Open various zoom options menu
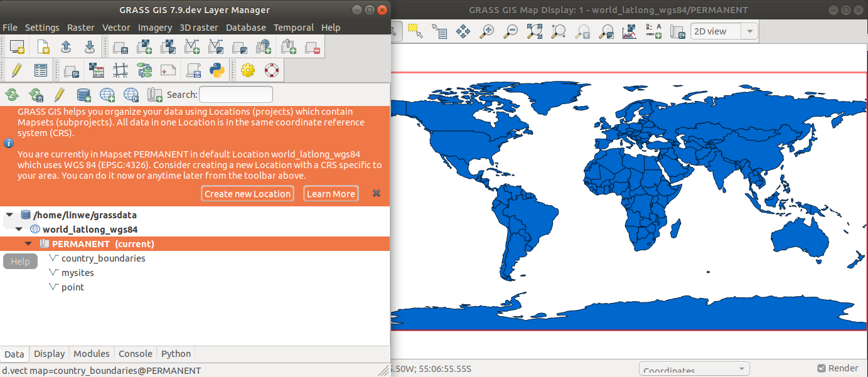Viewport: 868px width, 377px height. point(606,31)
